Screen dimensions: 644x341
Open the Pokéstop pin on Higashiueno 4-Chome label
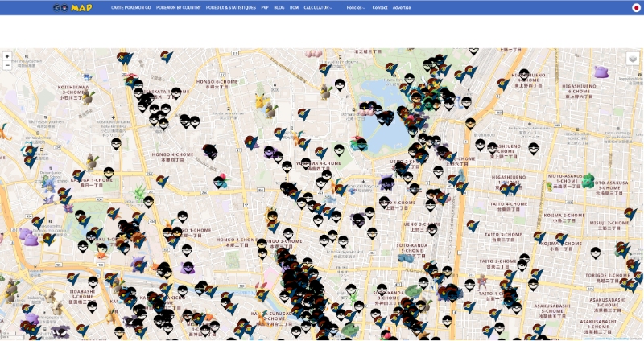(x=524, y=76)
